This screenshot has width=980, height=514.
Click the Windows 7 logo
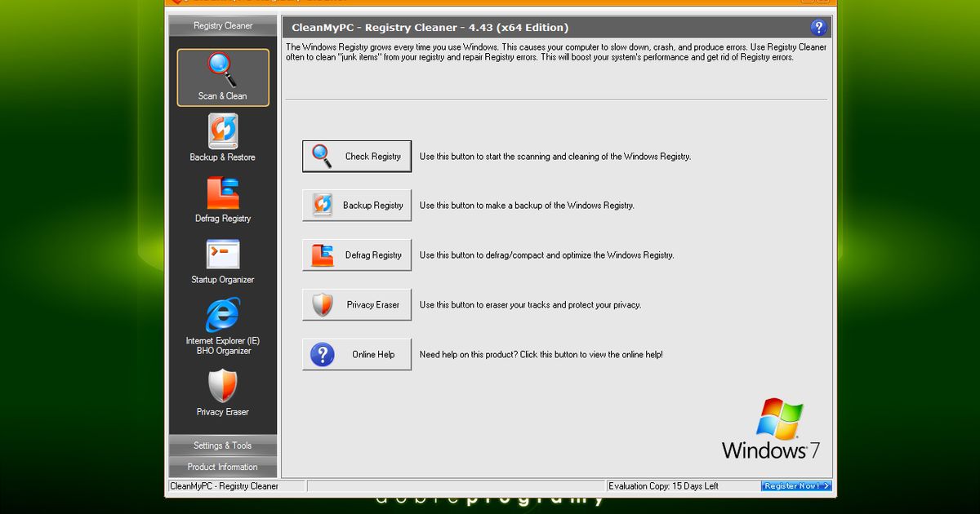coord(771,429)
